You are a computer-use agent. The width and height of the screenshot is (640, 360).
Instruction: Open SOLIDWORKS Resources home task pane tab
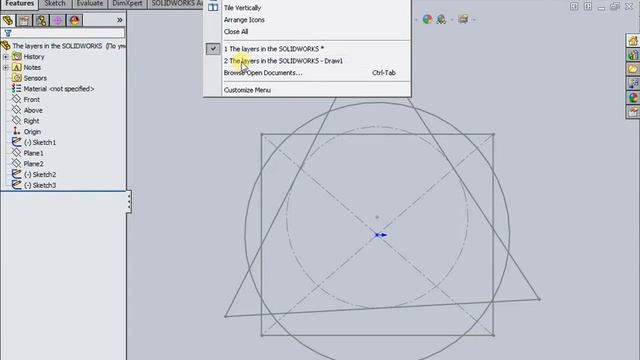633,40
